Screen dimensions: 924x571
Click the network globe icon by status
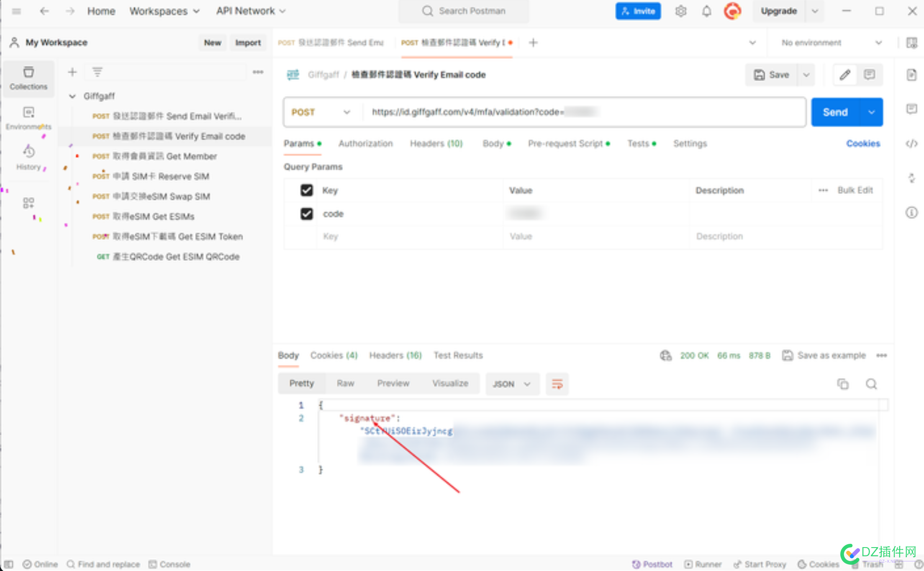666,355
